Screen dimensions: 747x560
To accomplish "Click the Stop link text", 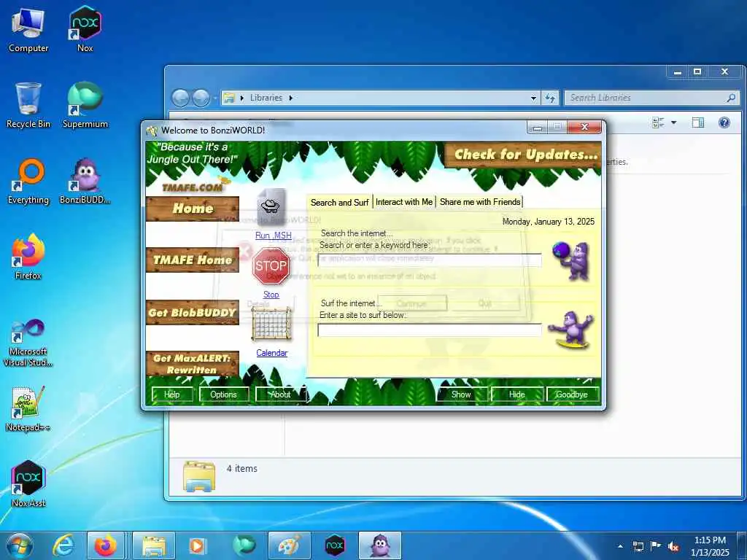I will click(x=271, y=295).
